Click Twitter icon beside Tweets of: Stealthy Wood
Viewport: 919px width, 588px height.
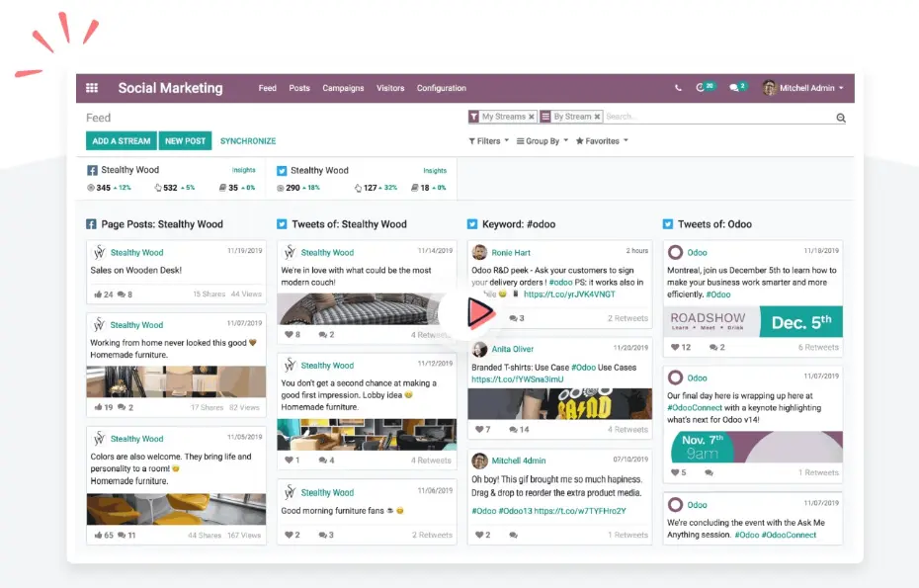coord(282,224)
